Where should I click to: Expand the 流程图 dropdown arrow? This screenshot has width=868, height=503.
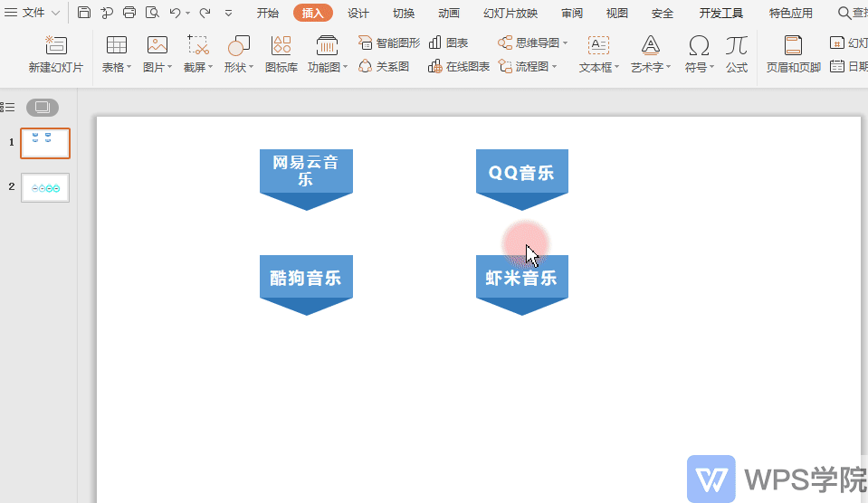point(554,67)
